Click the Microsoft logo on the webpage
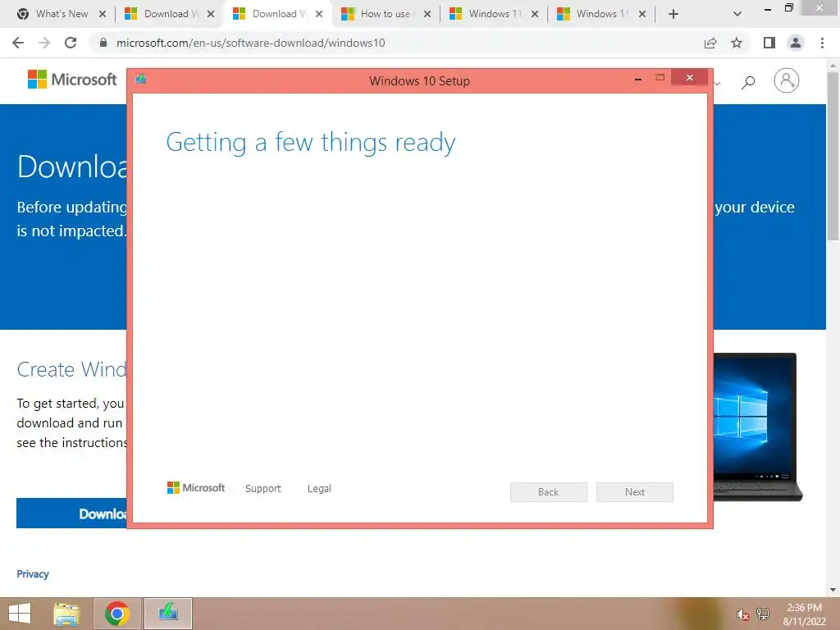 coord(72,80)
